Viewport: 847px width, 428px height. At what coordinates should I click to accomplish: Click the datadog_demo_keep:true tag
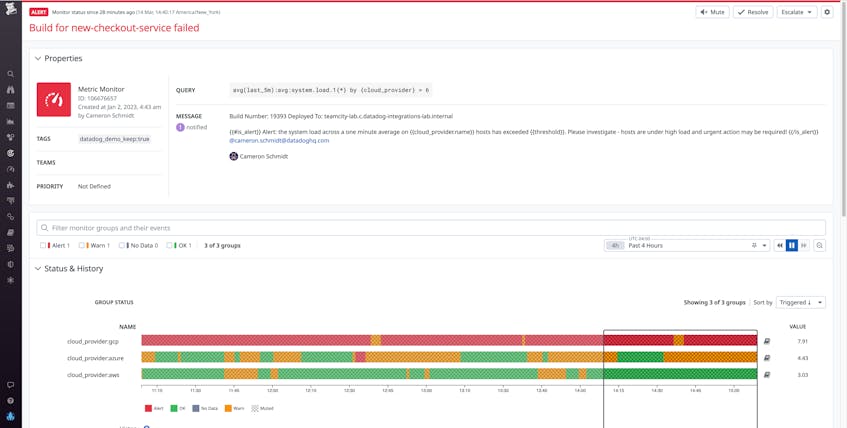tap(115, 139)
